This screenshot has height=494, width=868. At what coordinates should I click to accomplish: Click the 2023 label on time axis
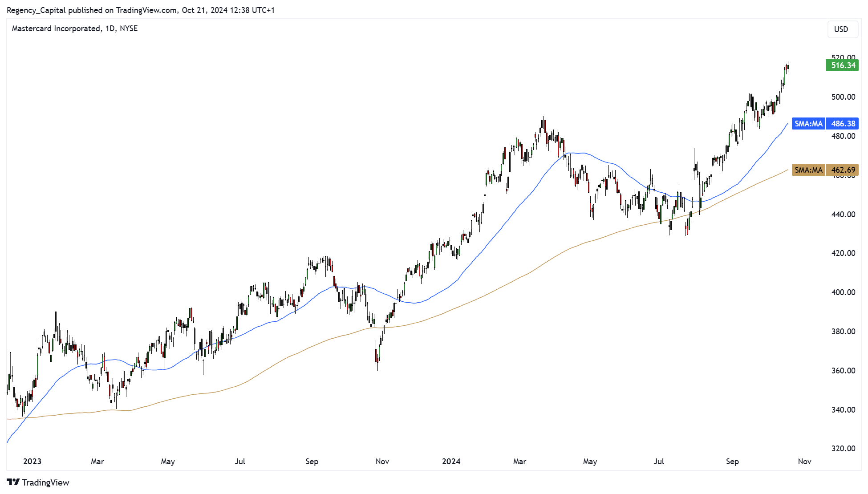[32, 462]
